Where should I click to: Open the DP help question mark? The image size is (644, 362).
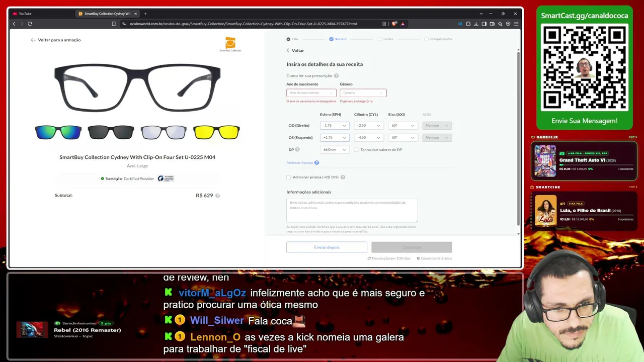click(x=297, y=149)
